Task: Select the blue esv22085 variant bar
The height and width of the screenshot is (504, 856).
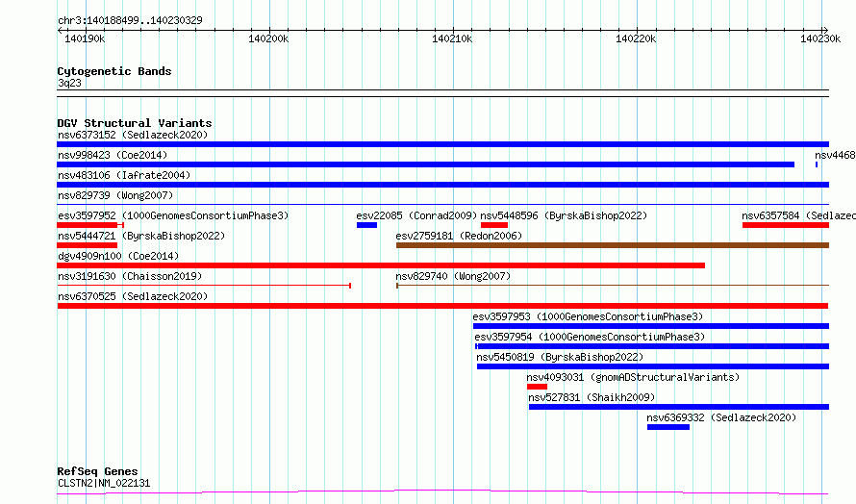Action: pos(366,225)
